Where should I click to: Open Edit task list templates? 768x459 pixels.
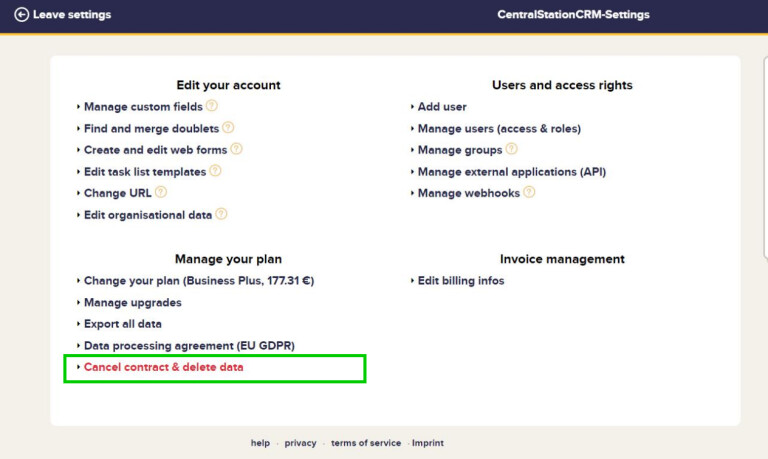[145, 172]
